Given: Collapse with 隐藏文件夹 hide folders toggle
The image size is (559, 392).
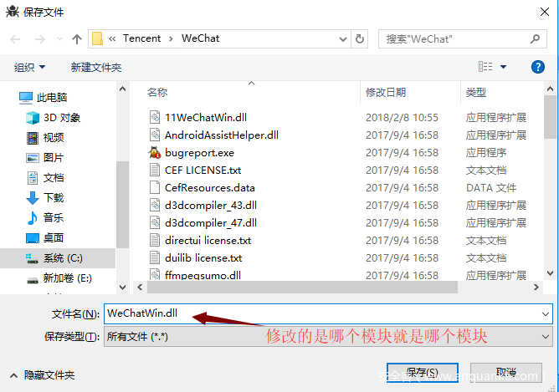Looking at the screenshot, I should point(43,375).
